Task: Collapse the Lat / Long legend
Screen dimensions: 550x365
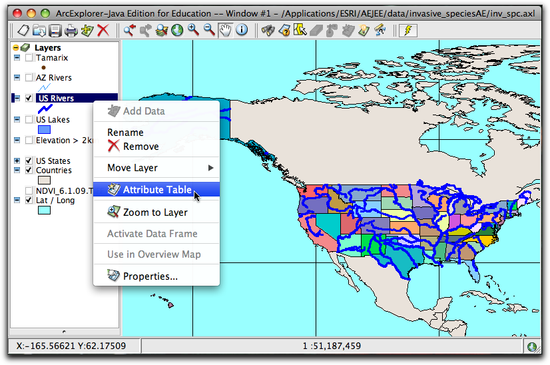Action: 17,200
